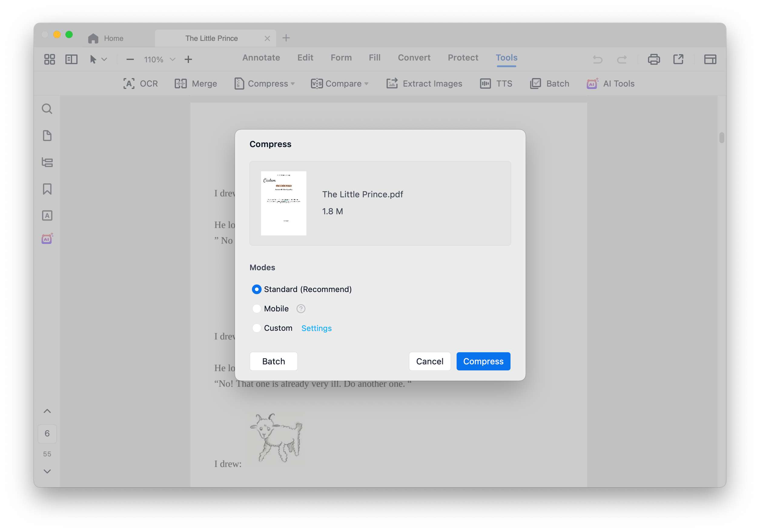Select Standard (Recommend) compression mode
This screenshot has width=760, height=532.
pyautogui.click(x=256, y=289)
